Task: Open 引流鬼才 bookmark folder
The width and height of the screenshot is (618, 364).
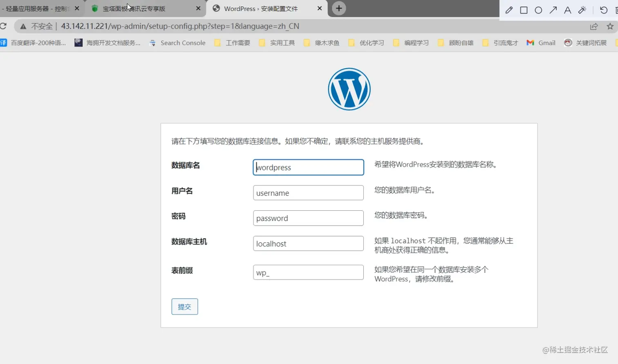Action: 500,42
